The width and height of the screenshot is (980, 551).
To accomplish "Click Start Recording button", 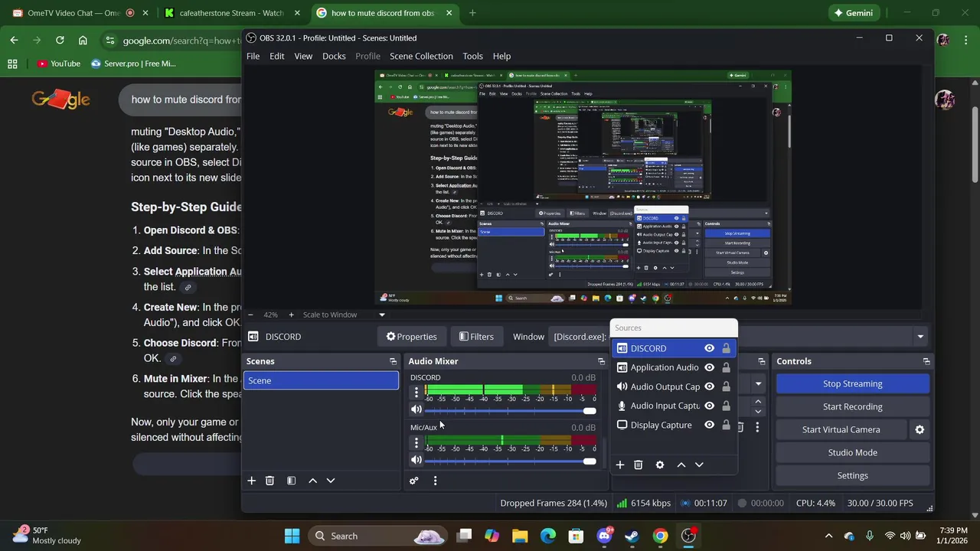I will (x=852, y=406).
